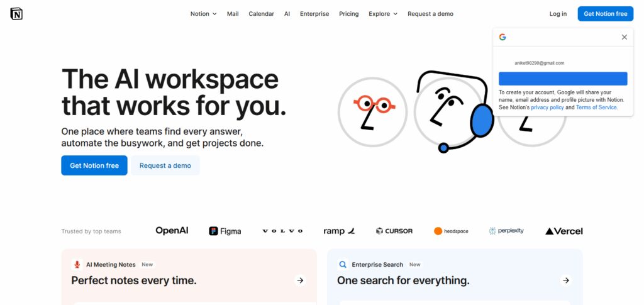
Task: Click the Vercel logo
Action: [x=564, y=231]
